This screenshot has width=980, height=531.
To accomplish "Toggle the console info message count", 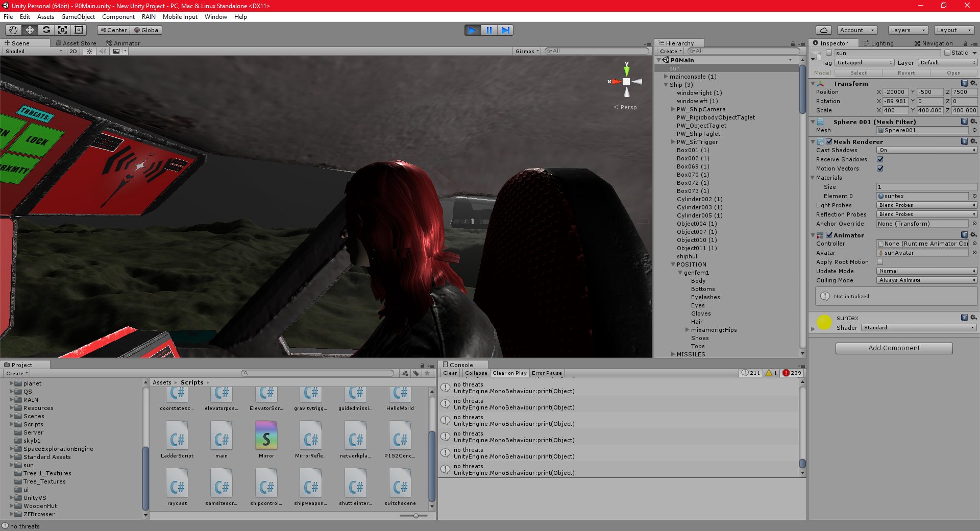I will pos(751,373).
